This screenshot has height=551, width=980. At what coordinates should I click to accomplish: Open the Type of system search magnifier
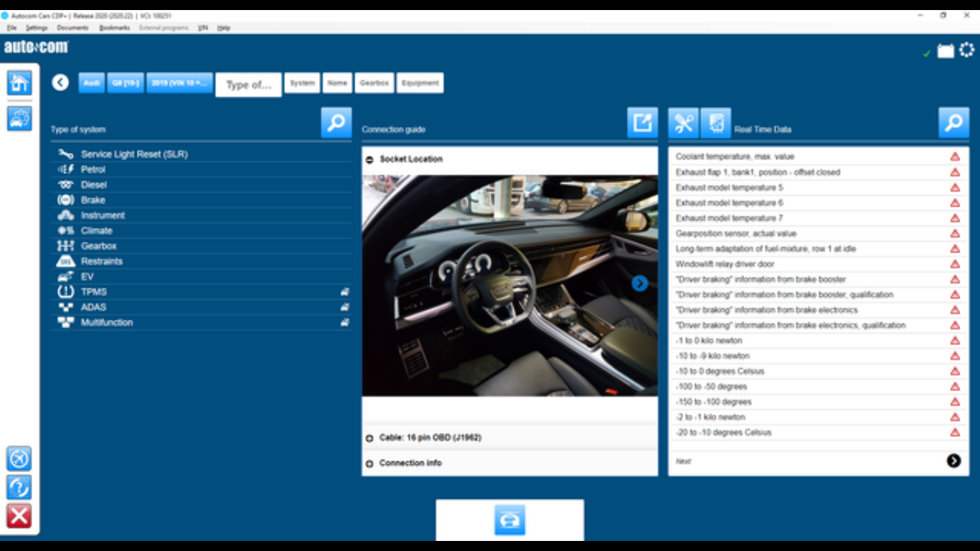tap(336, 123)
